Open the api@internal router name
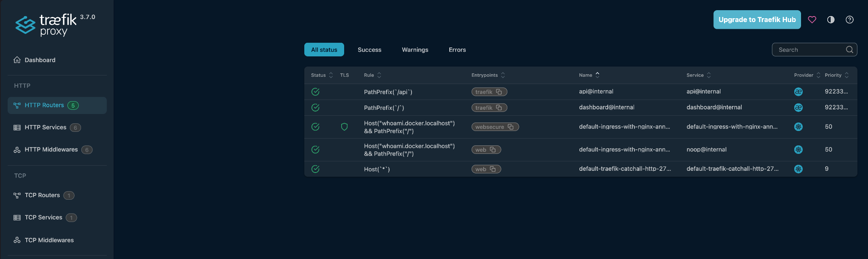 596,92
